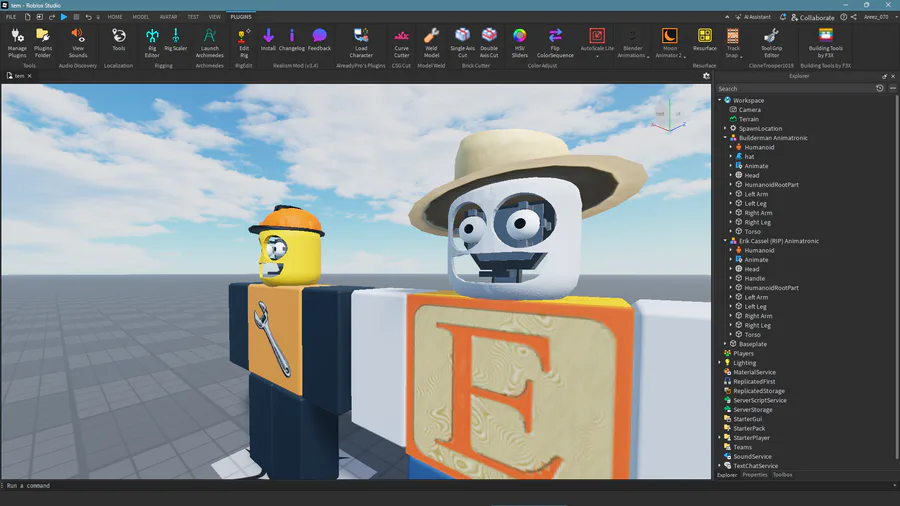
Task: Start playtest with the Play button
Action: point(64,17)
